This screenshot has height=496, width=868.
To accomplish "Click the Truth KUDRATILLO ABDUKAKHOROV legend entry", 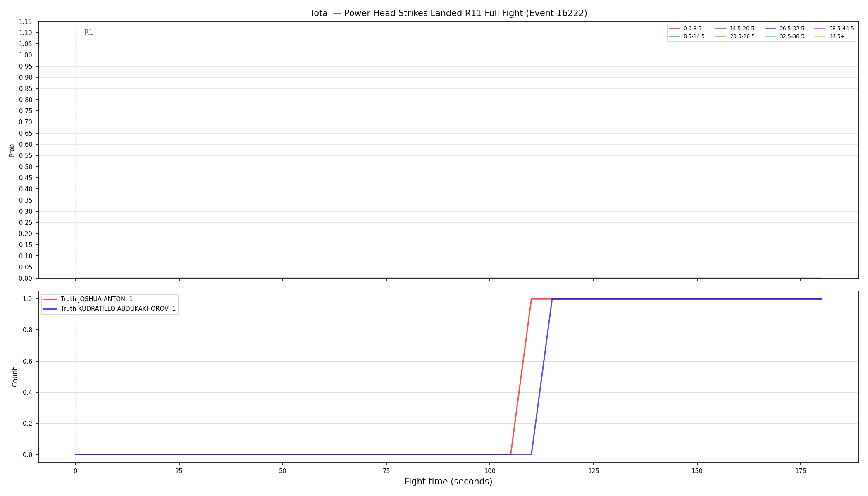I will click(110, 309).
